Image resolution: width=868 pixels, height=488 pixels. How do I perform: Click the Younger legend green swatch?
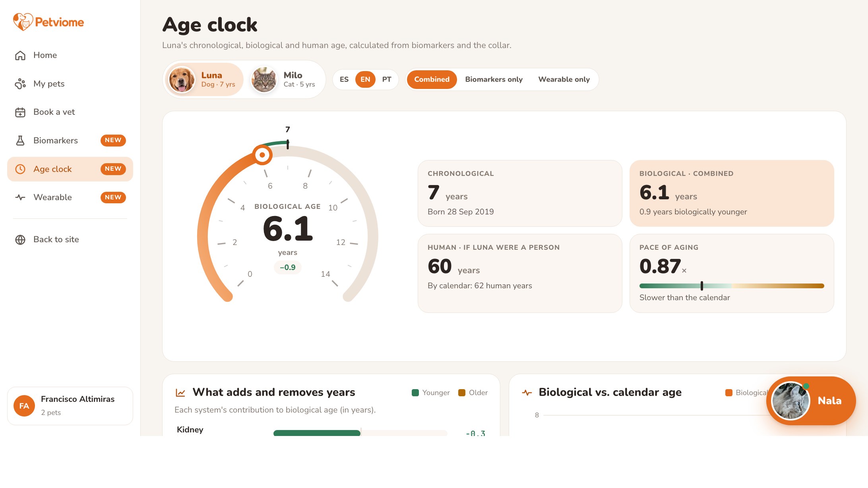click(415, 393)
